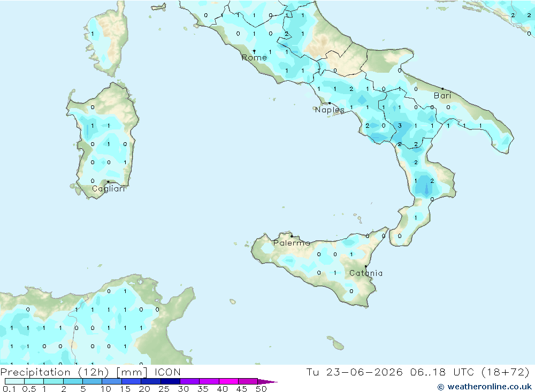Click the 'ICON' model name label
The width and height of the screenshot is (535, 392).
(x=167, y=372)
